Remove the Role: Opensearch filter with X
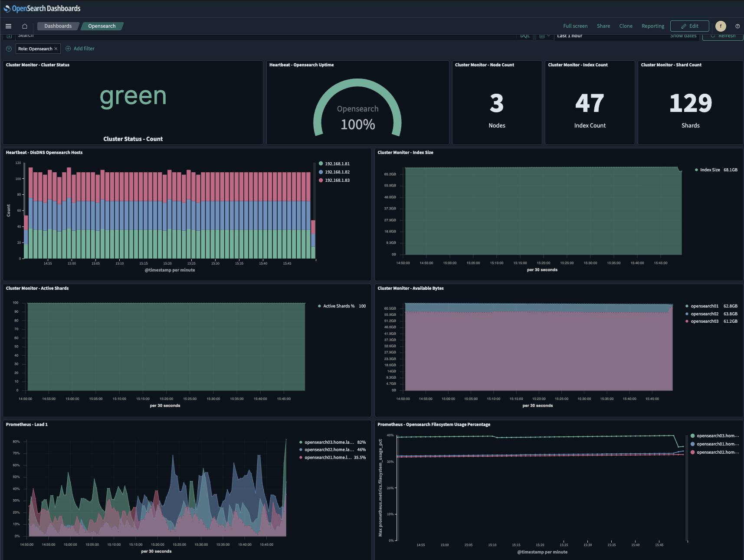Image resolution: width=744 pixels, height=560 pixels. point(56,49)
